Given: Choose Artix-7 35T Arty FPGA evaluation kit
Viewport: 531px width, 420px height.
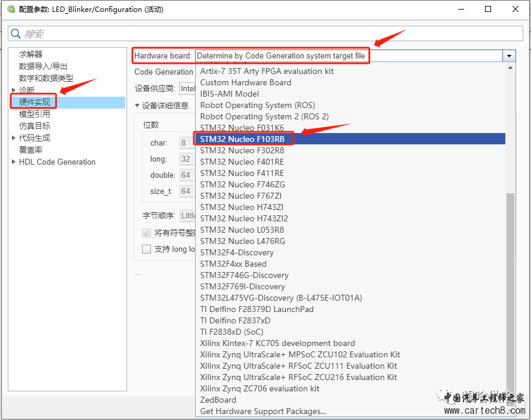Looking at the screenshot, I should (350, 71).
